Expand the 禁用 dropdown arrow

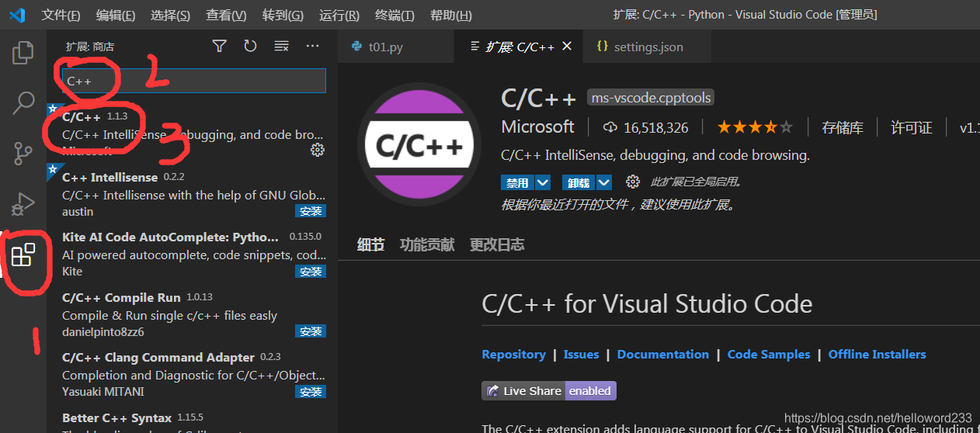pos(543,183)
